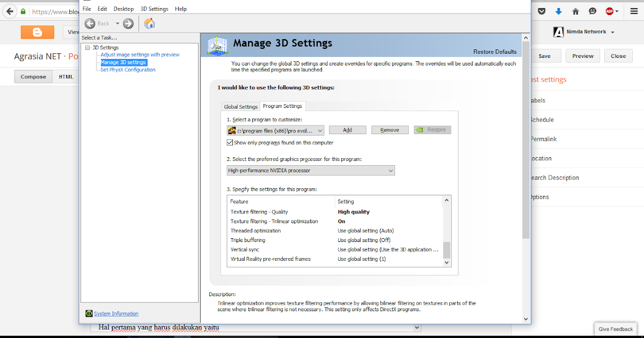The height and width of the screenshot is (338, 644).
Task: Select the Triple buffering row
Action: (x=335, y=240)
